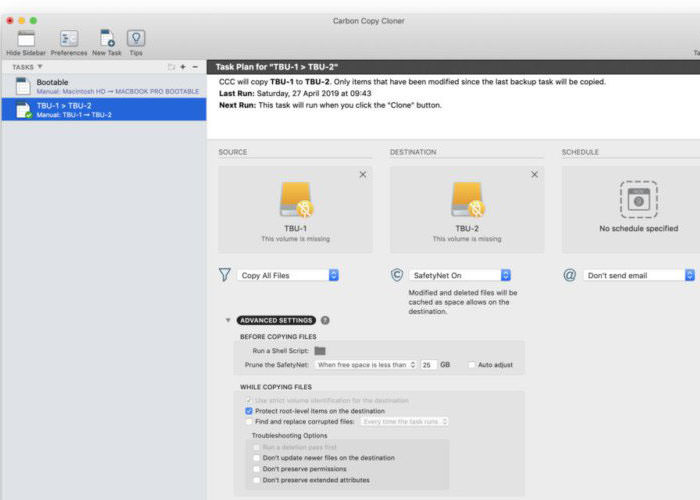This screenshot has height=500, width=700.
Task: Open Preferences from the toolbar
Action: pos(69,39)
